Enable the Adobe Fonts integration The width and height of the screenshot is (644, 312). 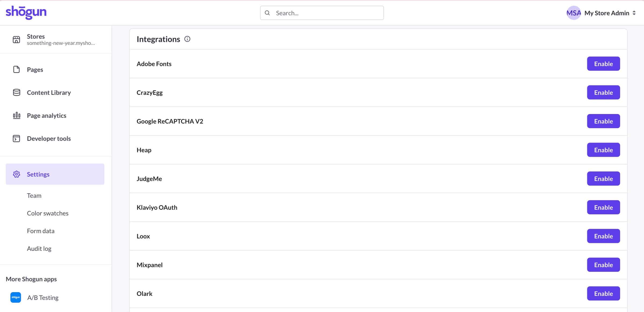[603, 64]
